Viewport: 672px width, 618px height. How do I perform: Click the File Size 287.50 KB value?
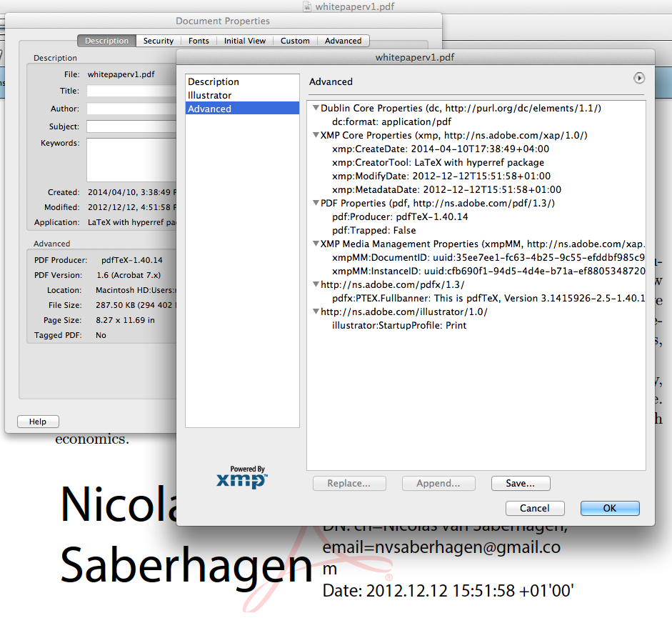(136, 305)
